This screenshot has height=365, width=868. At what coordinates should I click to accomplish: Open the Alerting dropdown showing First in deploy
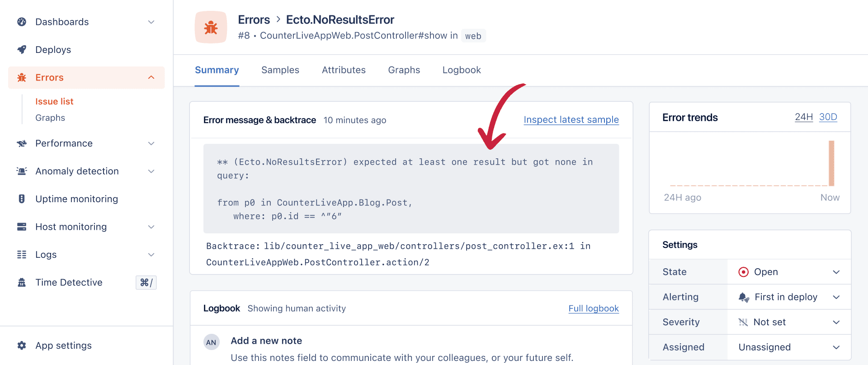[x=789, y=297]
